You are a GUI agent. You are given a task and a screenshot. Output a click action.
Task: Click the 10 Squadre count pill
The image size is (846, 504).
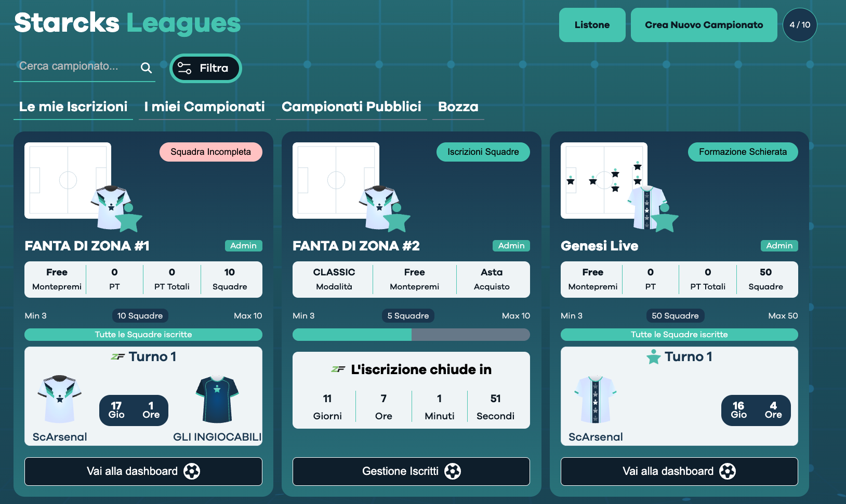coord(140,315)
